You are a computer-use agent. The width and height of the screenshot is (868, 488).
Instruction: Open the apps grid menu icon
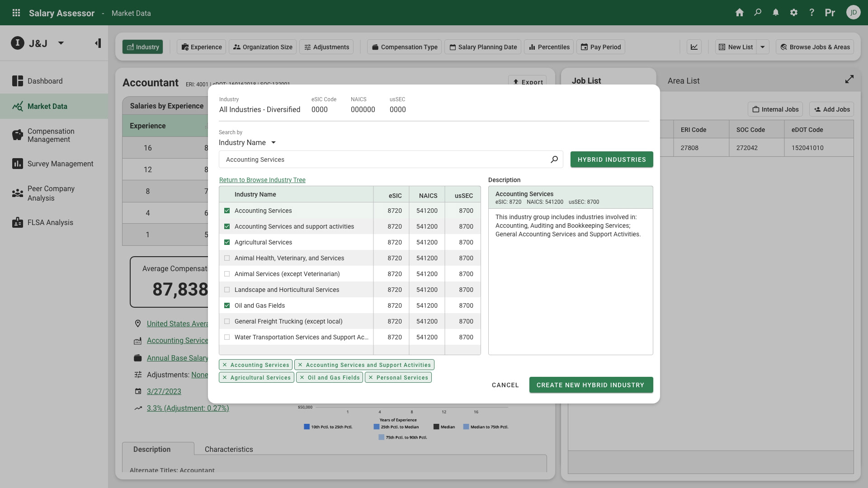16,13
